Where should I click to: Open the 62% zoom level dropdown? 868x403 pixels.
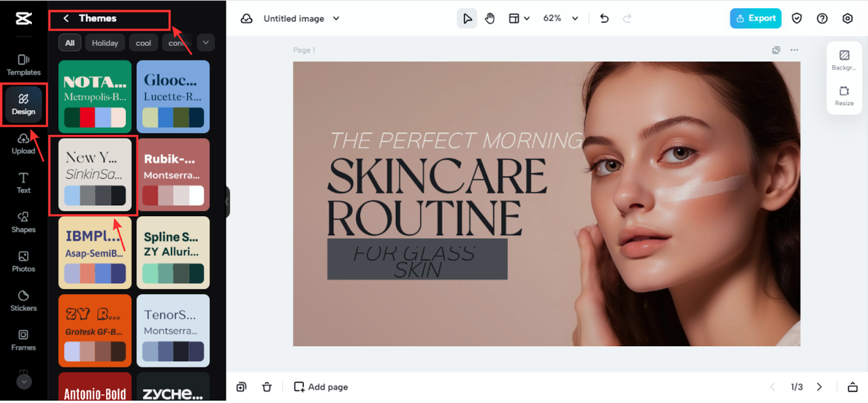click(x=561, y=18)
